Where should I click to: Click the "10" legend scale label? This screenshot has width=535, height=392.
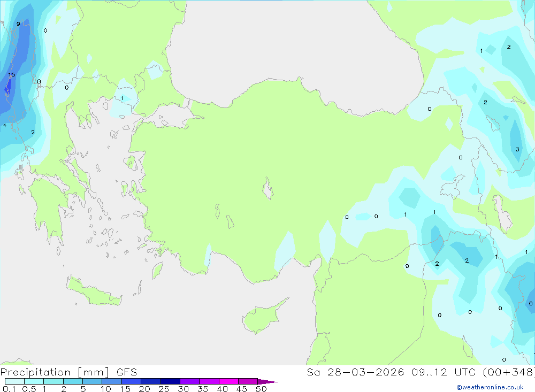pyautogui.click(x=106, y=389)
